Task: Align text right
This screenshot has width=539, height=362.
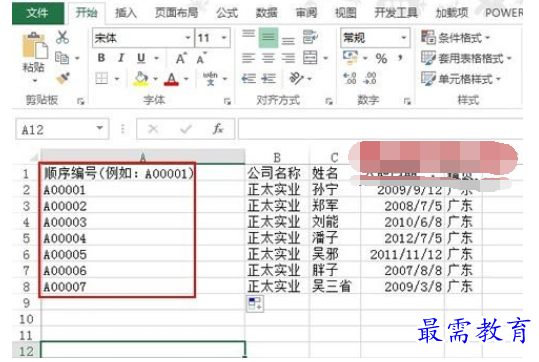Action: click(288, 58)
